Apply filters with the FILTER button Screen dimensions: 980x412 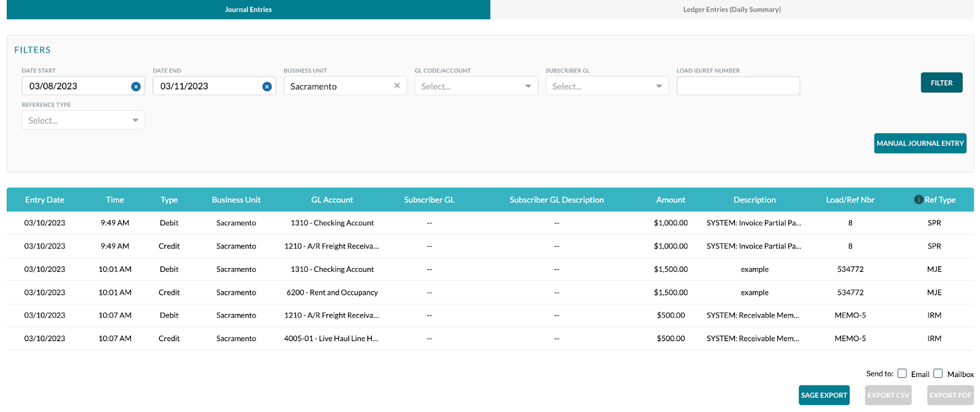pyautogui.click(x=941, y=83)
